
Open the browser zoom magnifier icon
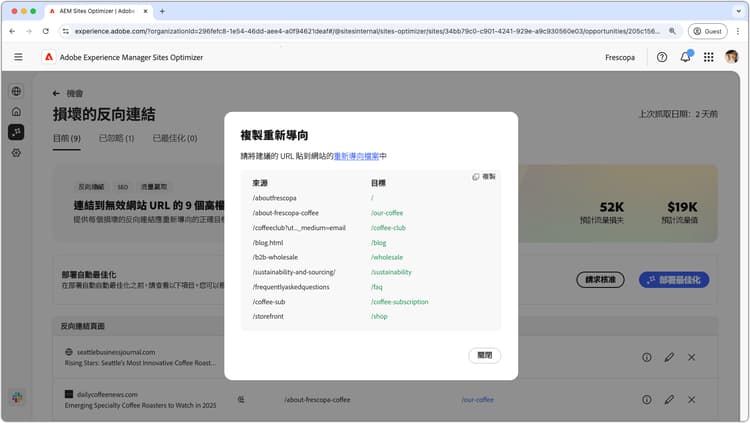coord(672,31)
